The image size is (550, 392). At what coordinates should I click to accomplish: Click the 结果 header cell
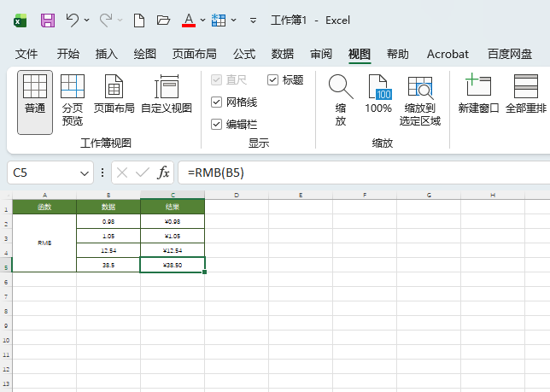click(x=173, y=207)
